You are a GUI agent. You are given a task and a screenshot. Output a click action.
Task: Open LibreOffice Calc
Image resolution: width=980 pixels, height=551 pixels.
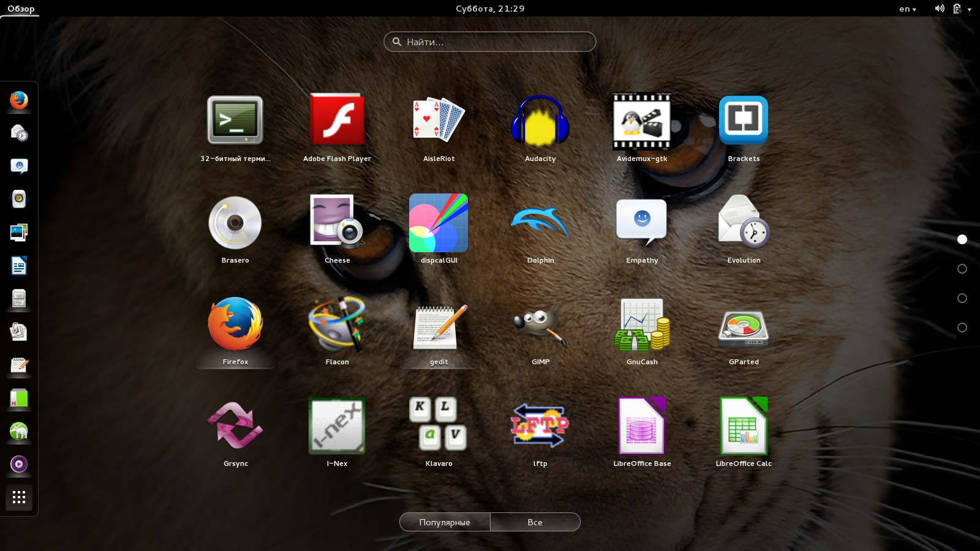744,425
